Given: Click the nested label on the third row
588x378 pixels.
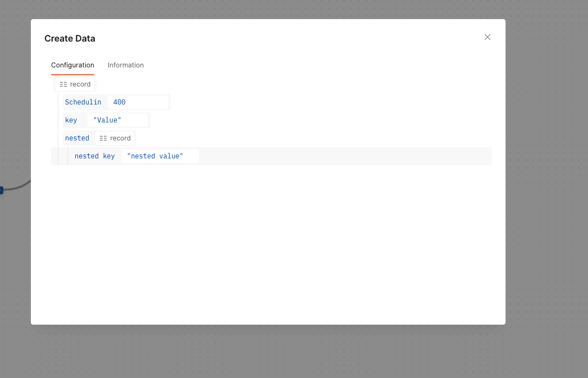Looking at the screenshot, I should [77, 138].
